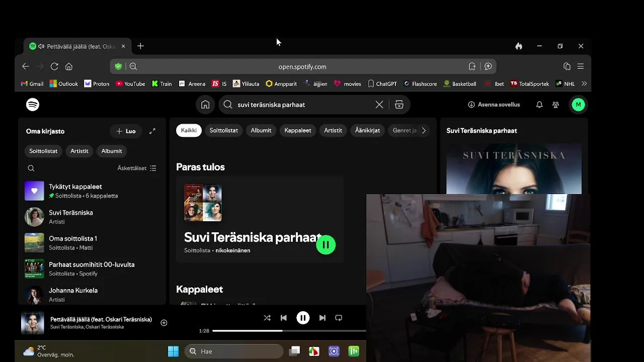Open the Browse icon beside search
The height and width of the screenshot is (362, 644).
(x=399, y=105)
